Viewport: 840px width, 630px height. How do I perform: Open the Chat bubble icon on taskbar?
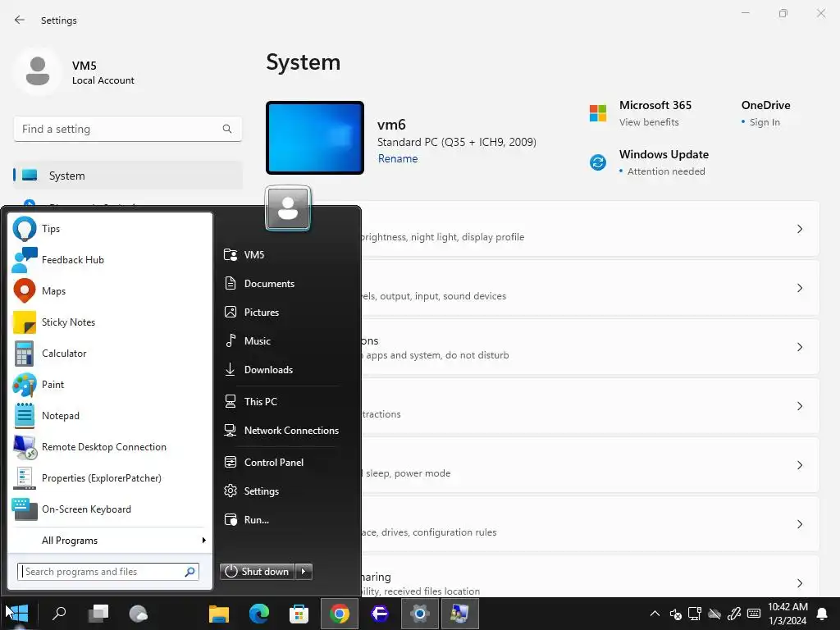click(138, 614)
